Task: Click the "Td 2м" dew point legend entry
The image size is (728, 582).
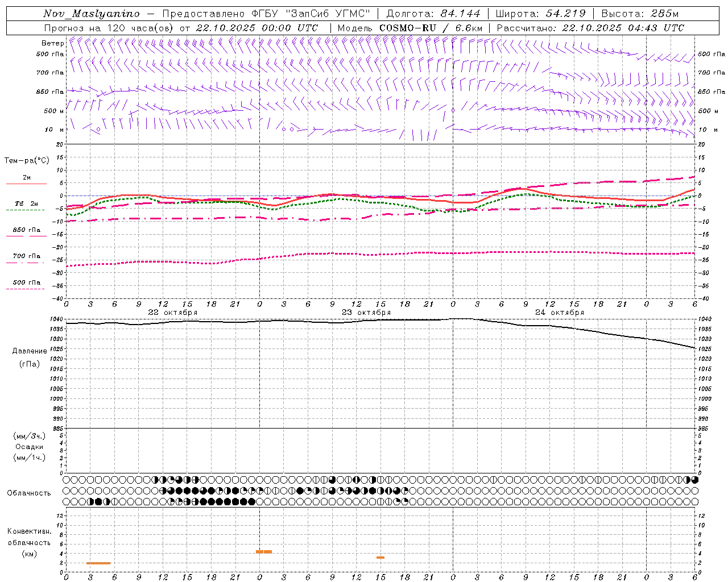Action: point(27,203)
